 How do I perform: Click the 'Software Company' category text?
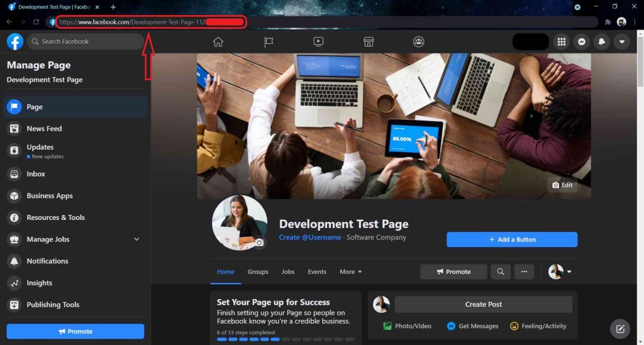376,237
